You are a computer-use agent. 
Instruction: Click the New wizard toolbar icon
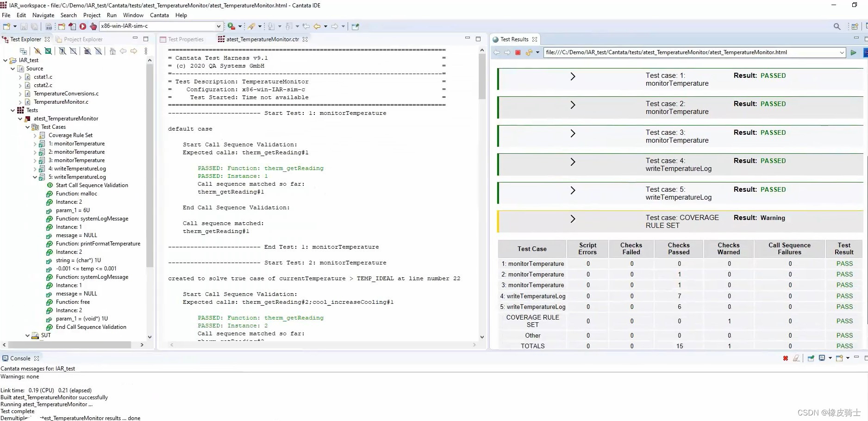tap(6, 26)
